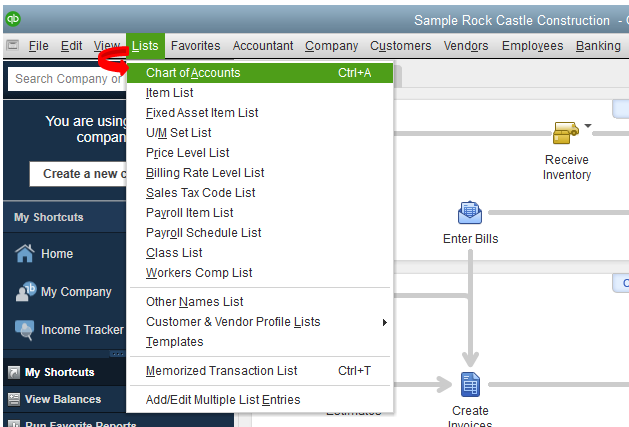The height and width of the screenshot is (427, 629).
Task: Open the View menu
Action: [x=107, y=46]
